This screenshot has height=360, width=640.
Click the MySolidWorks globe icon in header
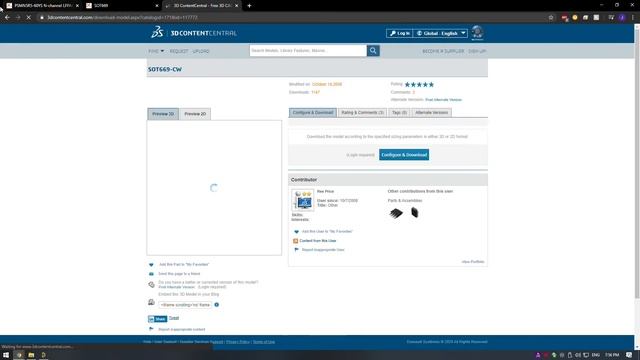point(477,32)
